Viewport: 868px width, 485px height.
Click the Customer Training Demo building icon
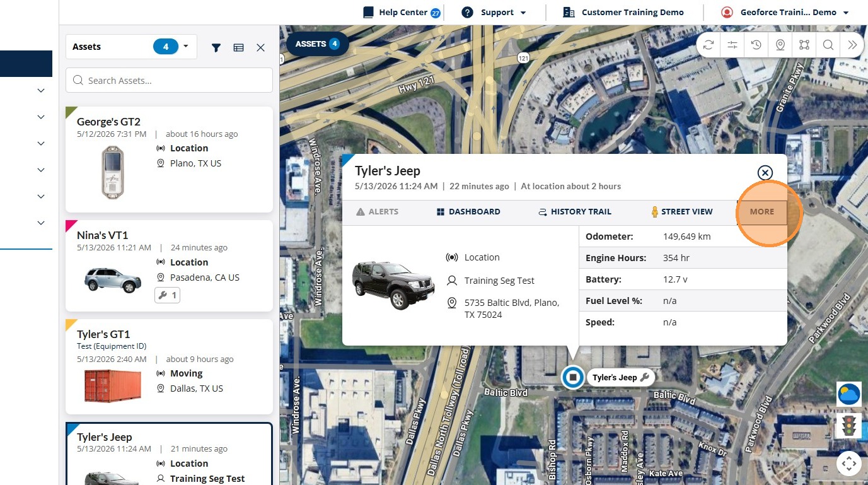click(x=569, y=13)
